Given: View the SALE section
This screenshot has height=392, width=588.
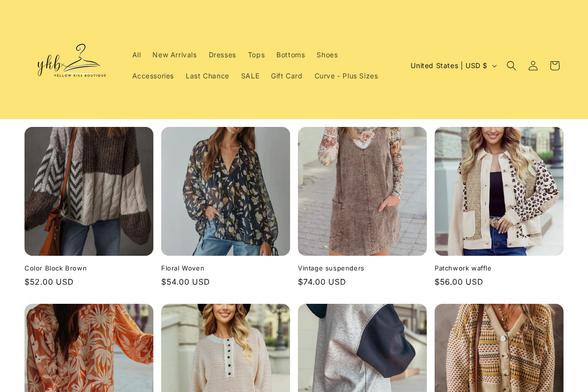Looking at the screenshot, I should point(250,75).
